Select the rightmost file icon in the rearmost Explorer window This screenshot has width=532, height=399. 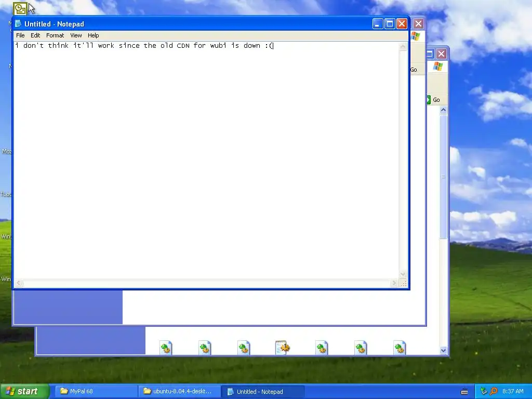click(x=400, y=348)
